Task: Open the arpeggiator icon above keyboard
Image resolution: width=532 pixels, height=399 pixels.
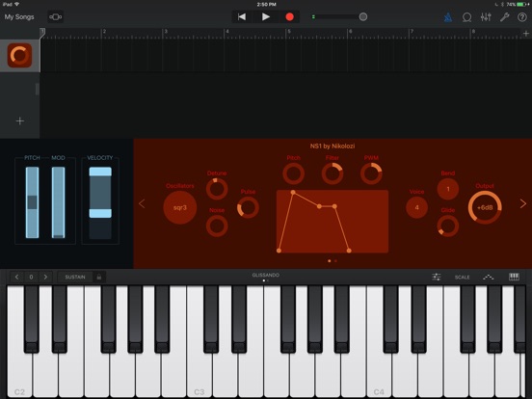Action: pyautogui.click(x=489, y=278)
